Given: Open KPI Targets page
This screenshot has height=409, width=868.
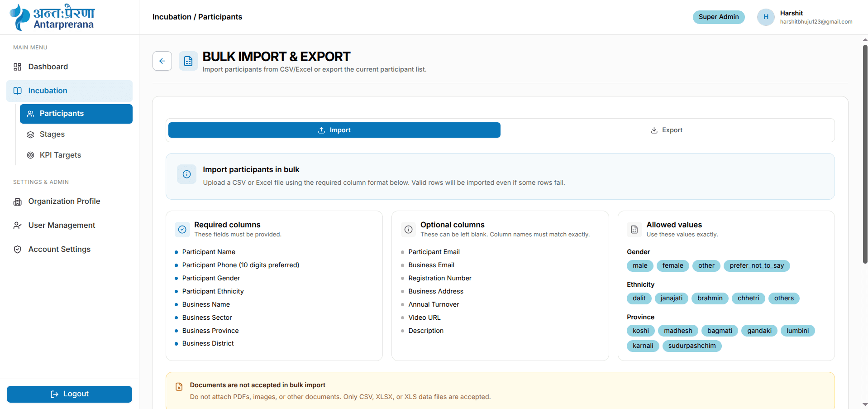Looking at the screenshot, I should click(x=76, y=155).
